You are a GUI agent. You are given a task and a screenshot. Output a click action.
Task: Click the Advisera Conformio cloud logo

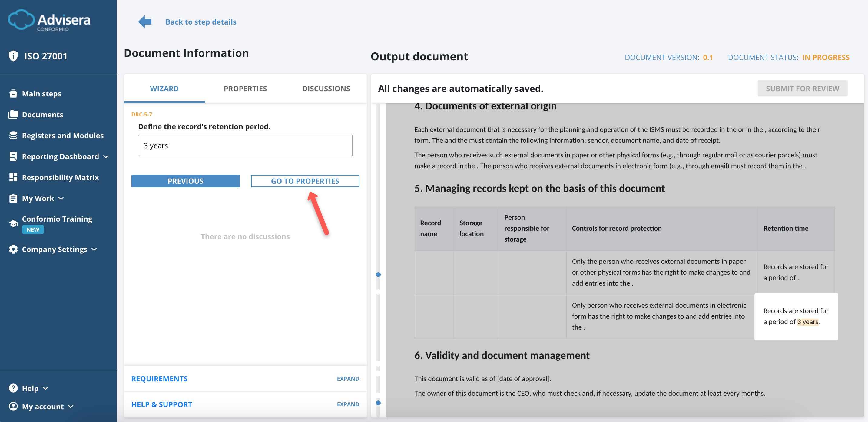(21, 20)
